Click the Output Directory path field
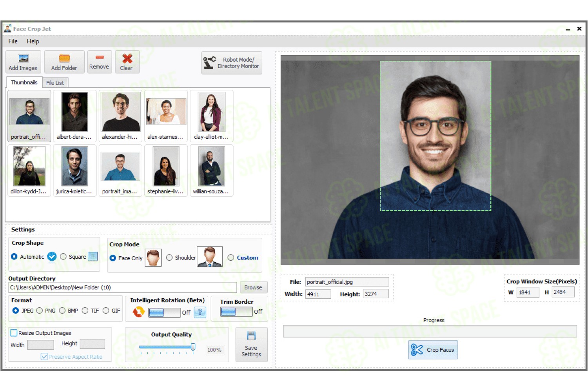Screen dimensions: 588x392 122,287
